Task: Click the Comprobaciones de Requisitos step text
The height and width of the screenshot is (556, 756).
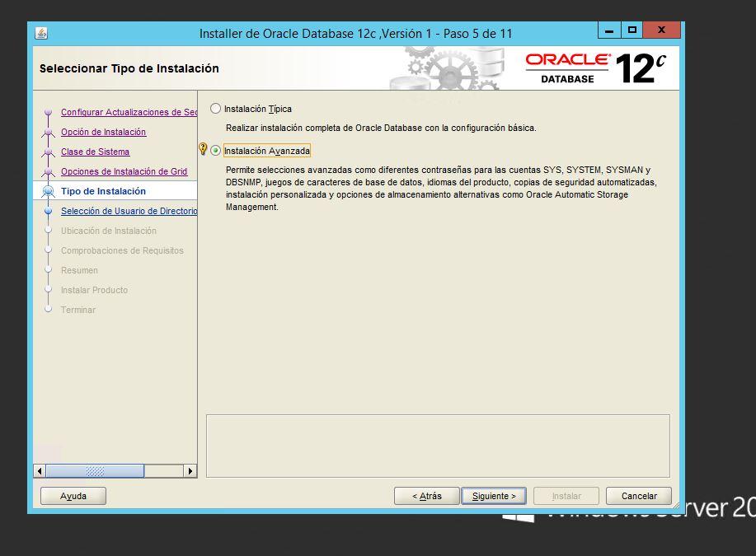Action: (x=122, y=250)
